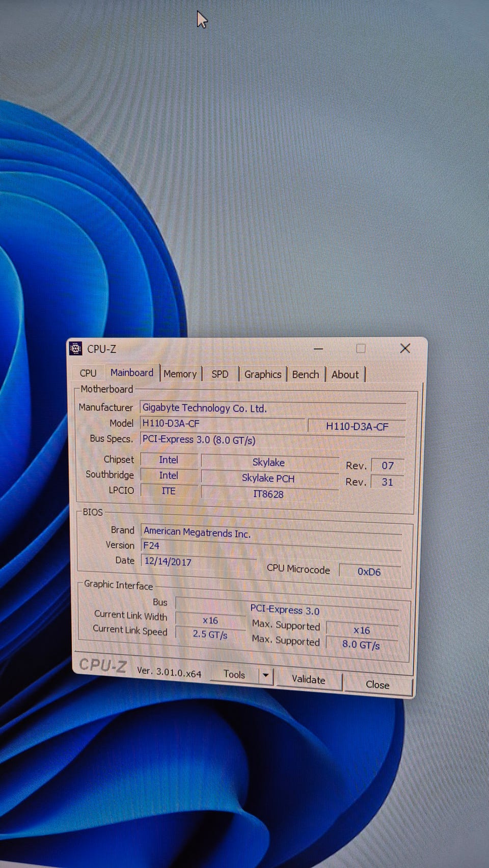Click the Chipset revision value 07
Viewport: 489px width, 868px height.
pos(388,465)
